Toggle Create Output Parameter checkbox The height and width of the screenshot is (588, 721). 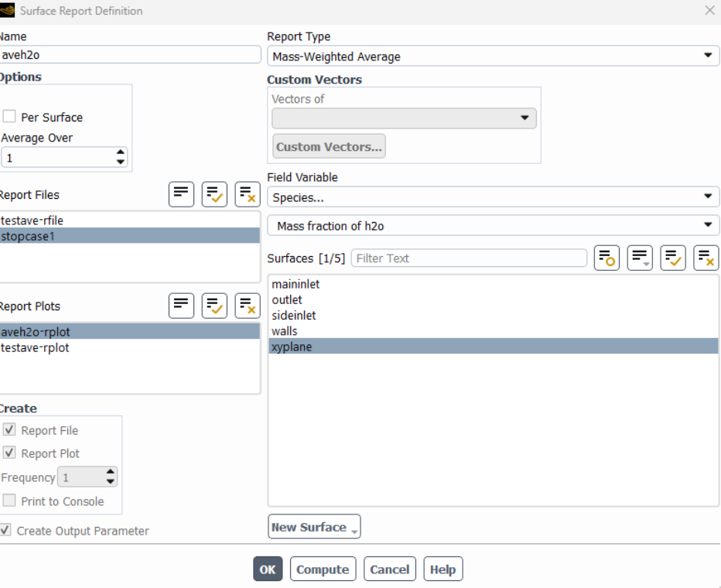tap(6, 531)
